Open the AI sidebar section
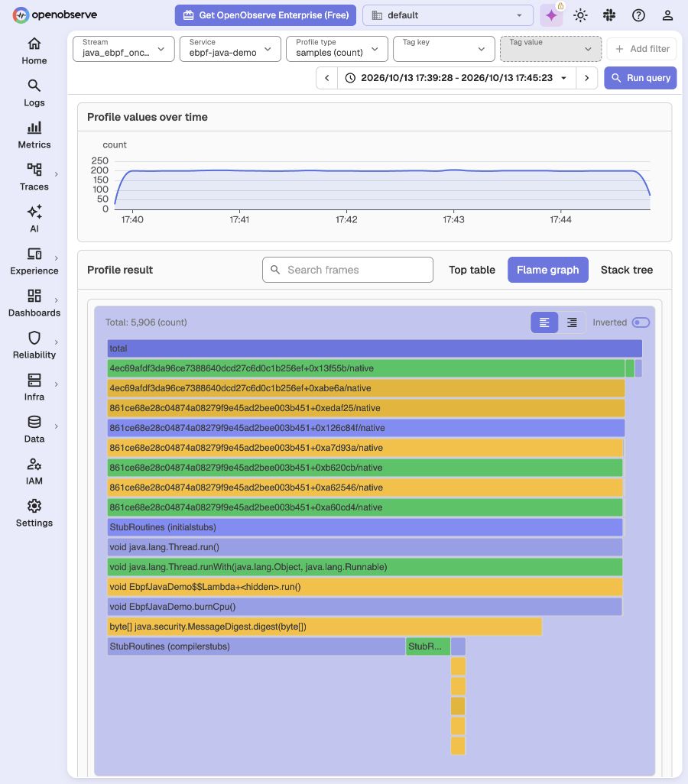Image resolution: width=688 pixels, height=784 pixels. pyautogui.click(x=34, y=219)
